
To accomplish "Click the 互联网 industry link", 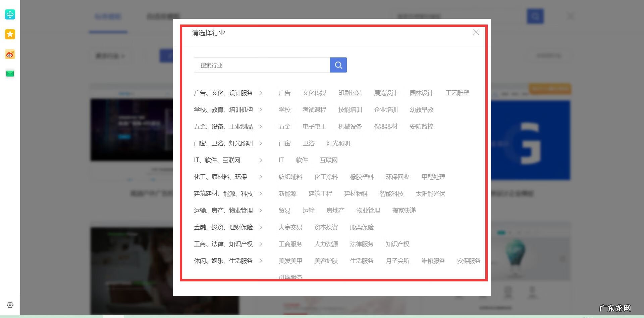I will [329, 160].
